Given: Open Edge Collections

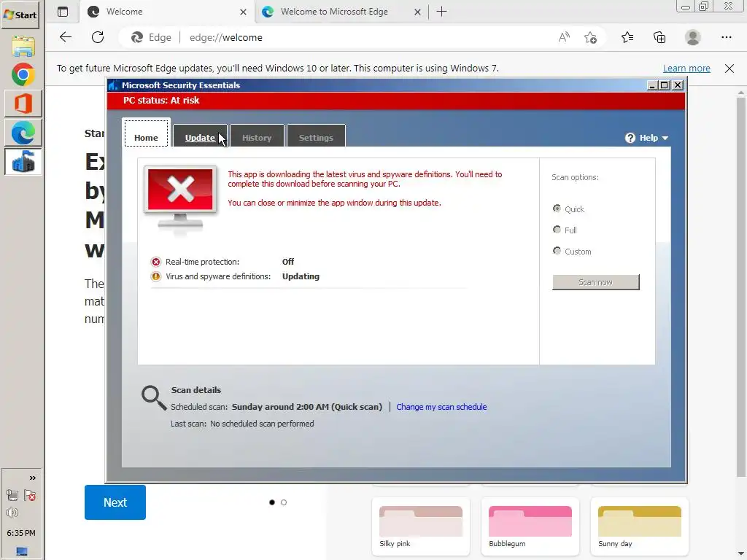Looking at the screenshot, I should (x=659, y=37).
